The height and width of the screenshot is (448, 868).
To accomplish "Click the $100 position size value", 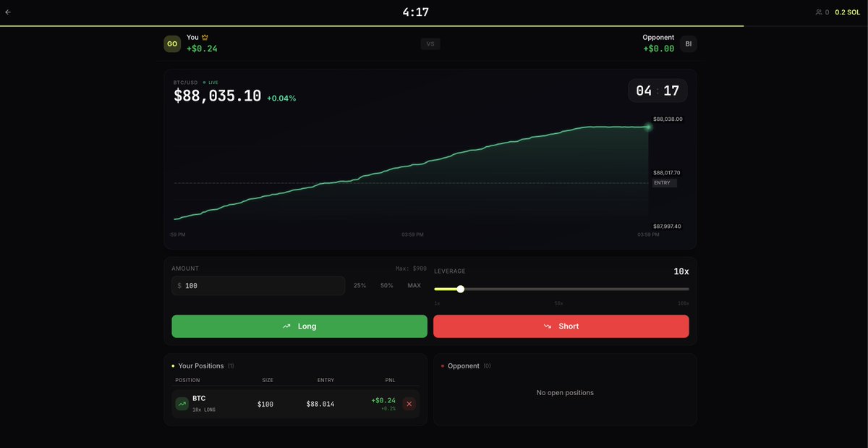I will pyautogui.click(x=265, y=405).
